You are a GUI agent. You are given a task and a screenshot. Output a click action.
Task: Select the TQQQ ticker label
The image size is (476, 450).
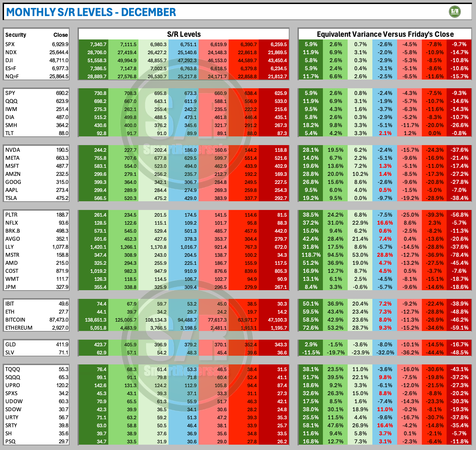(x=13, y=369)
